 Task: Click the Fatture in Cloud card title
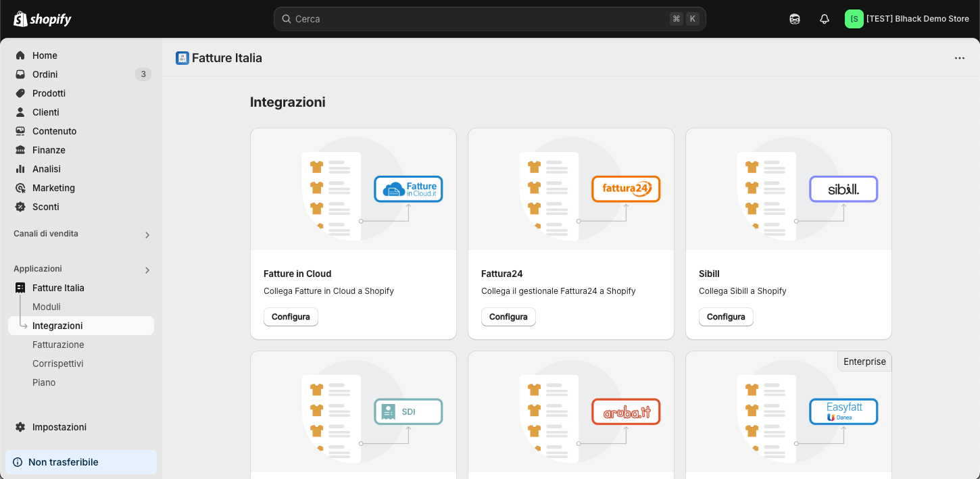(x=297, y=274)
